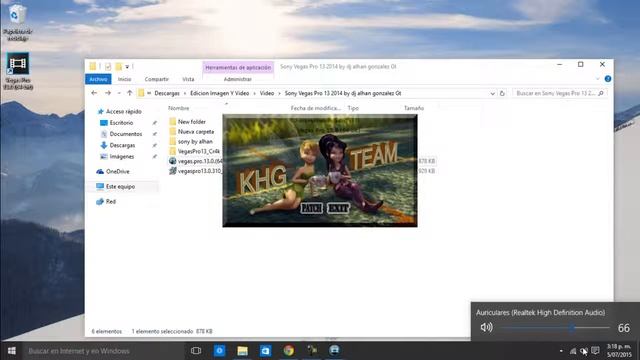Screen dimensions: 640x360
Task: Open the Store icon on taskbar
Action: coord(265,351)
